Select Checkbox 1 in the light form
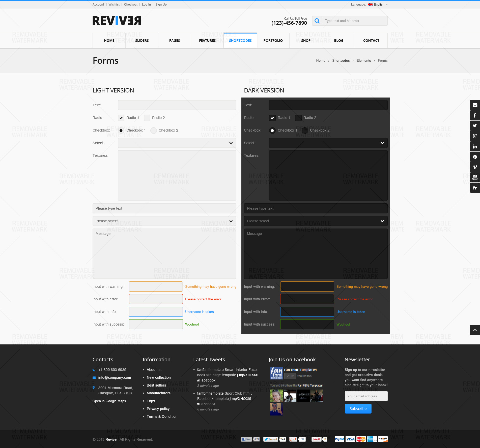This screenshot has width=480, height=448. (121, 131)
